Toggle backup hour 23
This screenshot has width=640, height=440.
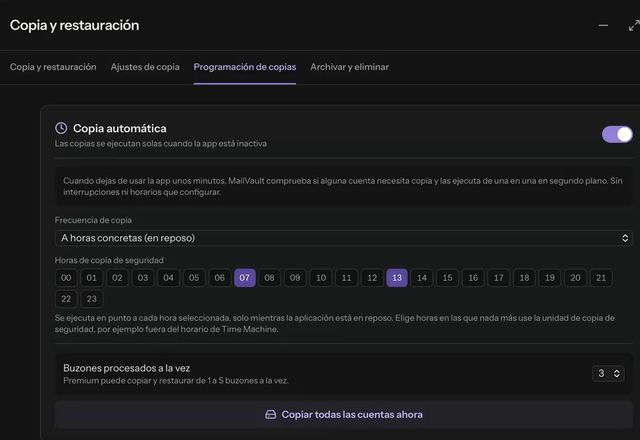tap(91, 299)
